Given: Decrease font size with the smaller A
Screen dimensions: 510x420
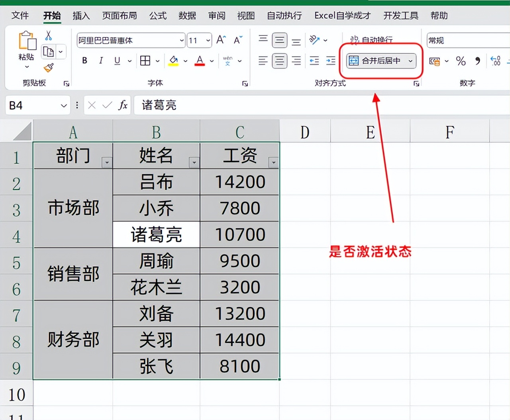Looking at the screenshot, I should (238, 40).
